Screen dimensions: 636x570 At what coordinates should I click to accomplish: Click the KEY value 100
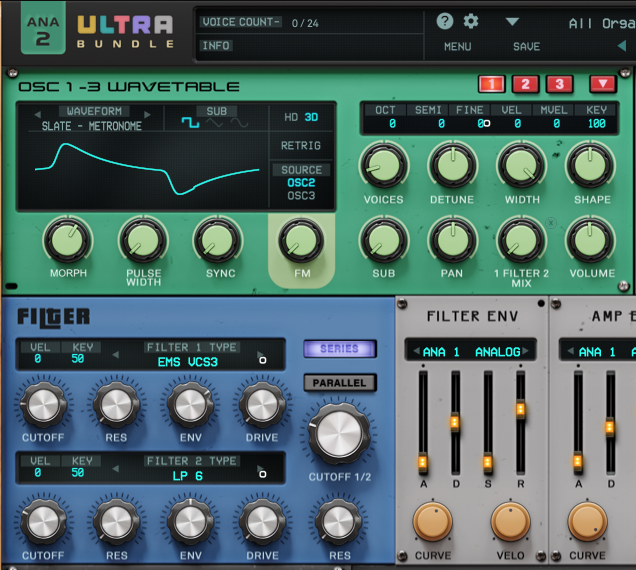(x=597, y=123)
